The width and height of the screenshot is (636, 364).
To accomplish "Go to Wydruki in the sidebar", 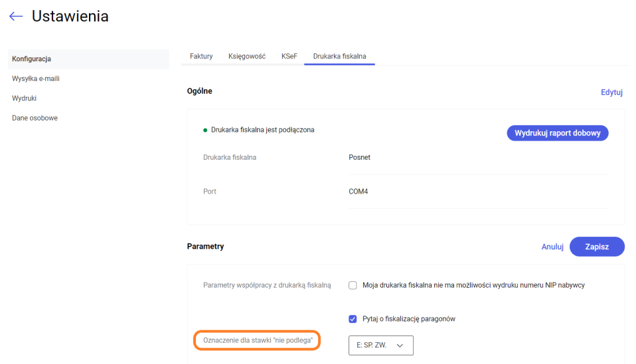I will coord(24,98).
